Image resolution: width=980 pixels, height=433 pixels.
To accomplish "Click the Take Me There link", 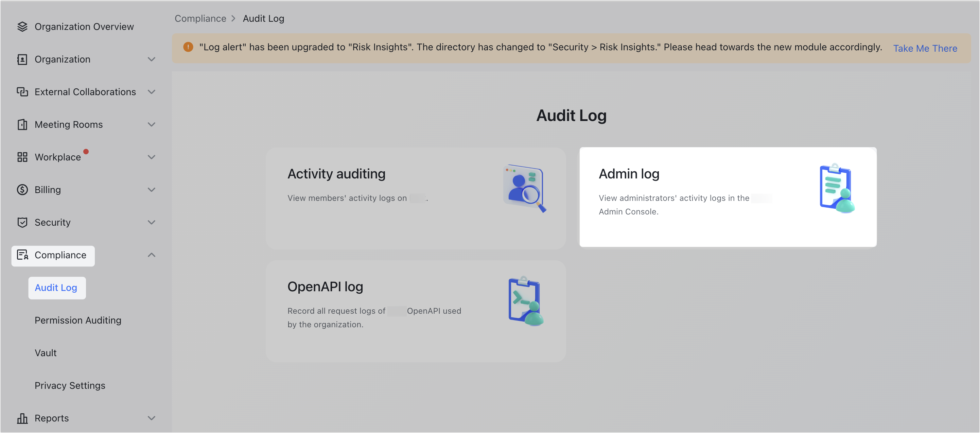I will pyautogui.click(x=925, y=48).
